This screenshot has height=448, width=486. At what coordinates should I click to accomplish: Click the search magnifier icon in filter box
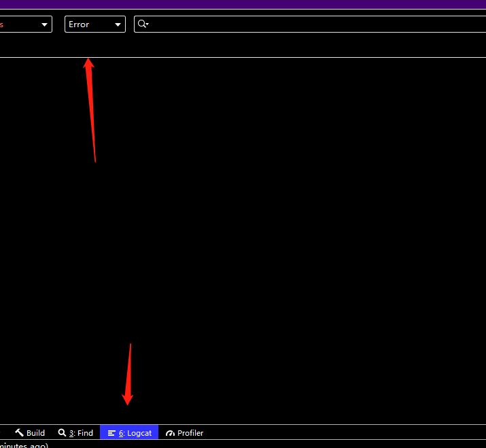tap(141, 24)
